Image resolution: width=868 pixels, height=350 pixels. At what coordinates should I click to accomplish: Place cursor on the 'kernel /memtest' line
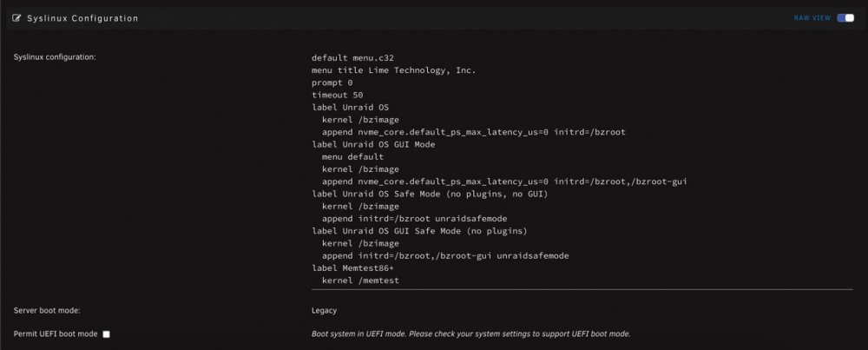pyautogui.click(x=360, y=281)
